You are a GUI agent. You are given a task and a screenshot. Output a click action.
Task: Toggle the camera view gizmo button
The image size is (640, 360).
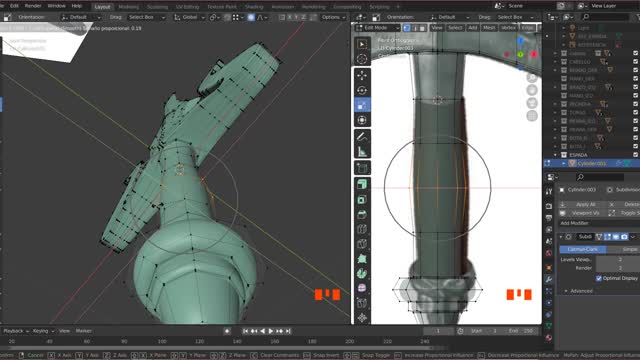(x=532, y=103)
